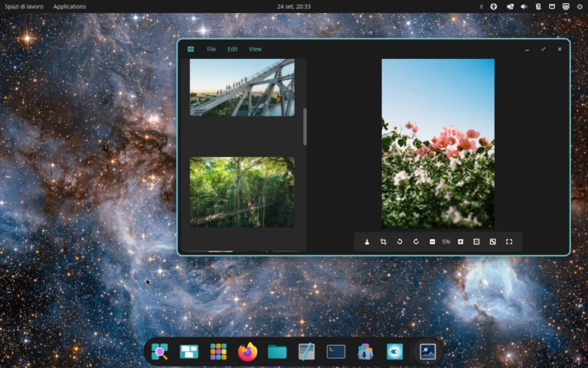This screenshot has height=368, width=588.
Task: Select the crop tool in image toolbar
Action: pos(384,242)
